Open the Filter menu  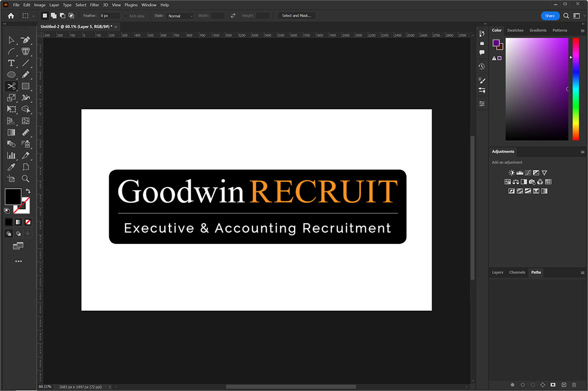tap(94, 5)
